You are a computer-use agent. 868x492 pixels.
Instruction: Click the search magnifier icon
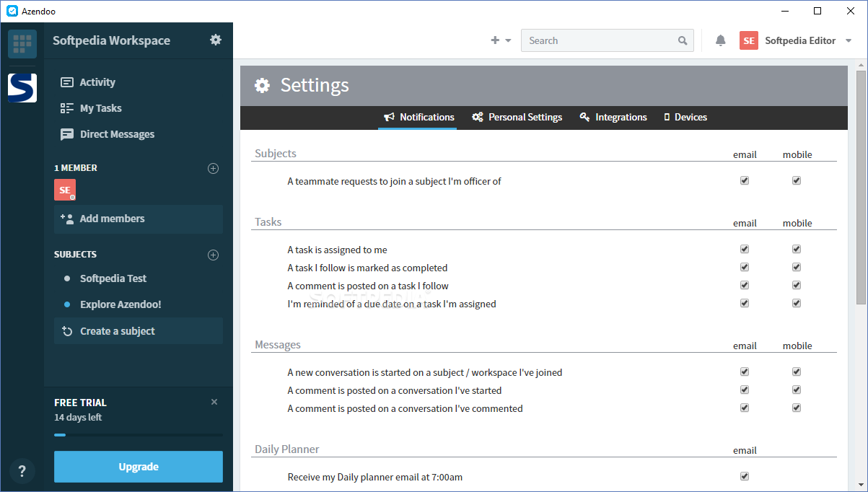683,40
